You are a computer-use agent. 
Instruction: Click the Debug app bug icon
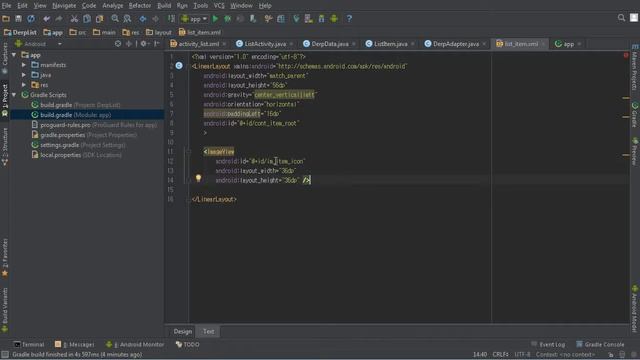tap(228, 19)
